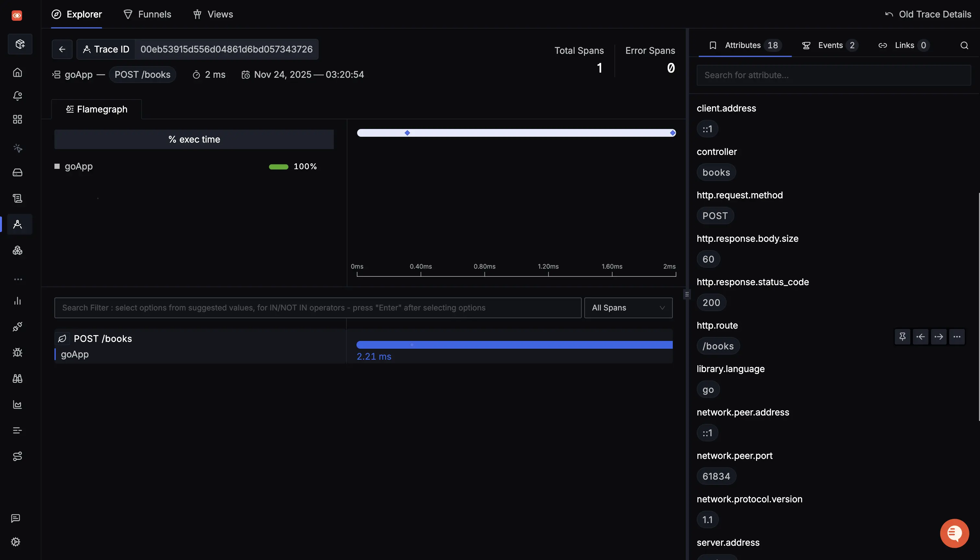Open the Links tab
The image size is (980, 560).
[x=904, y=45]
